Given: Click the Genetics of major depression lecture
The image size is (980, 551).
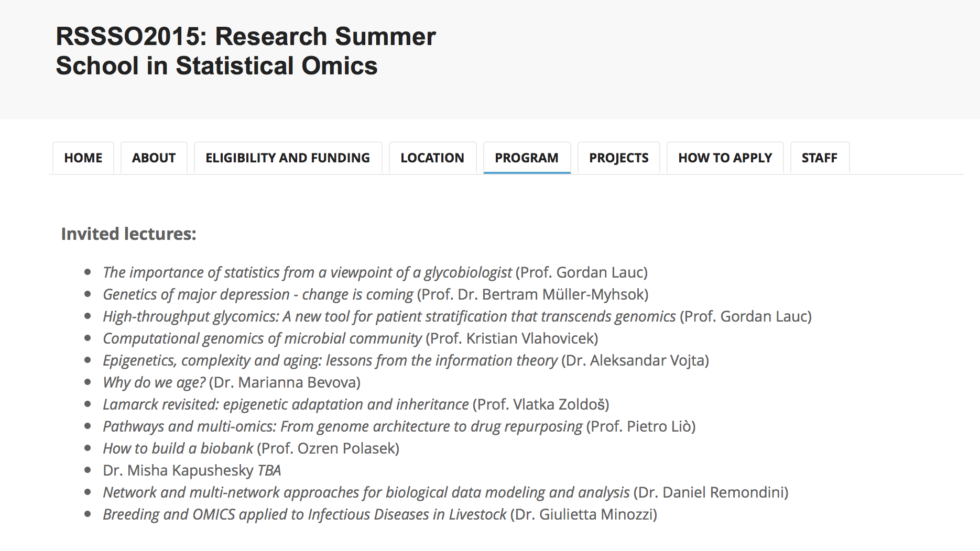Looking at the screenshot, I should click(258, 294).
